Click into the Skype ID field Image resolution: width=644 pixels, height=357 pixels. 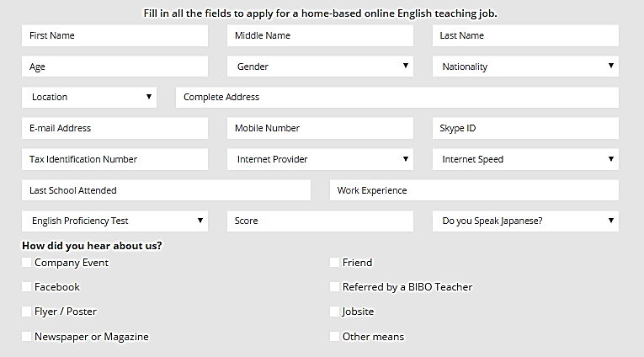pyautogui.click(x=525, y=128)
